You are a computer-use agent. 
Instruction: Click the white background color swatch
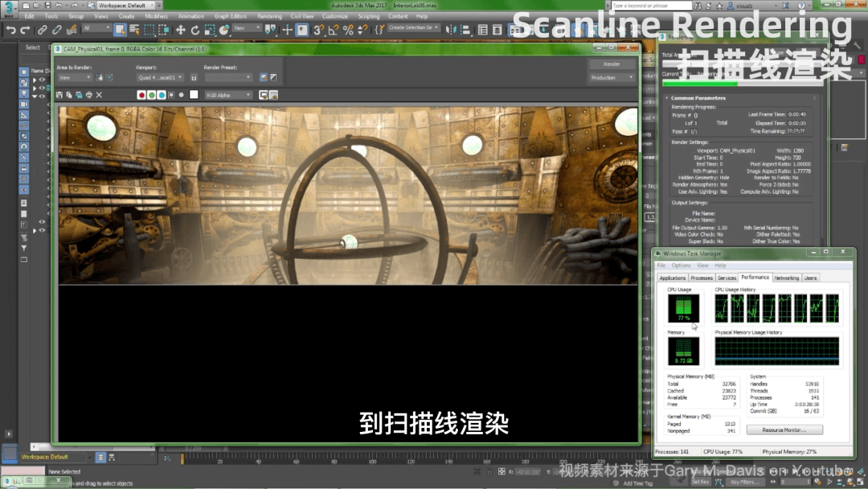pos(194,95)
